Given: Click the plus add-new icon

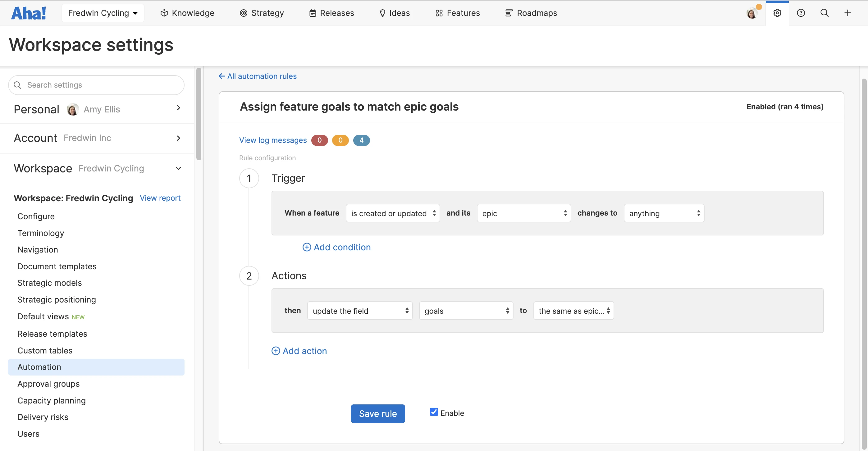Looking at the screenshot, I should pyautogui.click(x=847, y=13).
